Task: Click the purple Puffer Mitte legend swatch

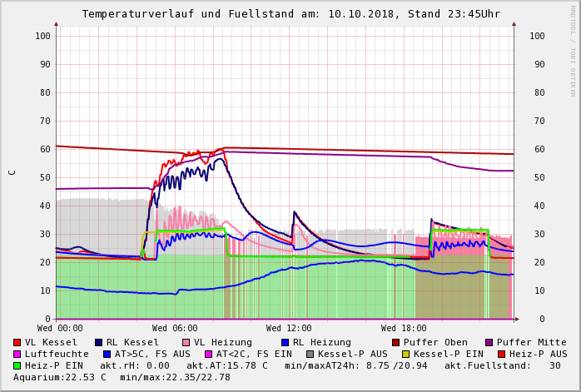Action: (489, 342)
